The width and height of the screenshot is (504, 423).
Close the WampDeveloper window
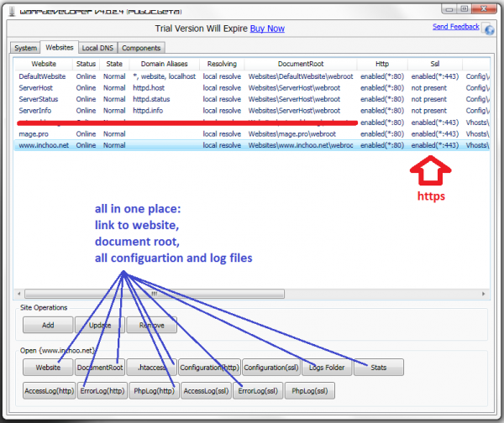(x=484, y=9)
